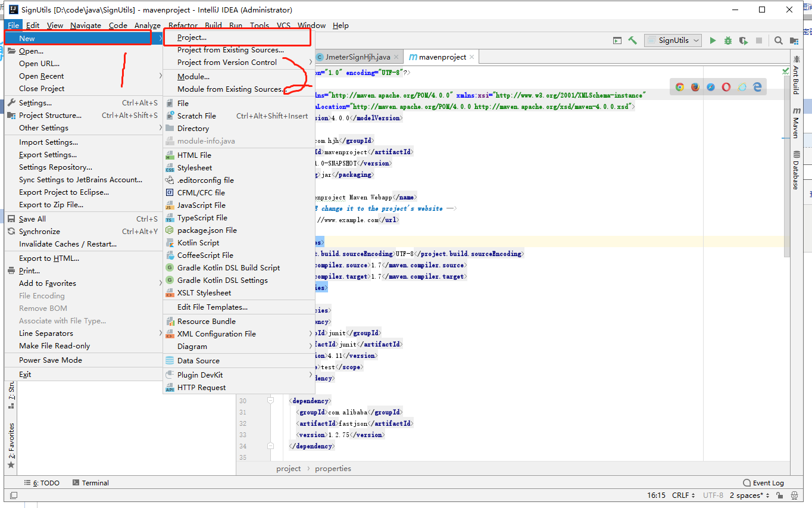Expand the Other Settings submenu
Viewport: 812px width, 508px height.
pos(83,128)
